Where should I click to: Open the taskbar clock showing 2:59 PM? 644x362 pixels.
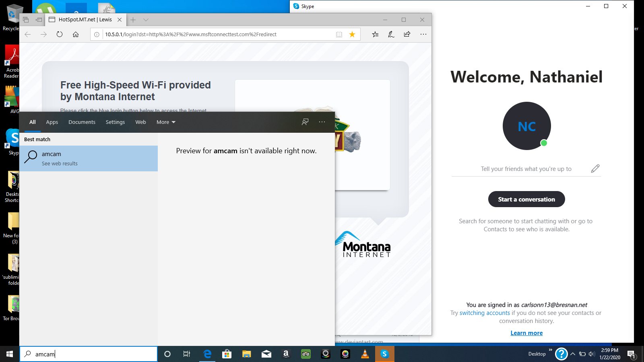coord(609,354)
